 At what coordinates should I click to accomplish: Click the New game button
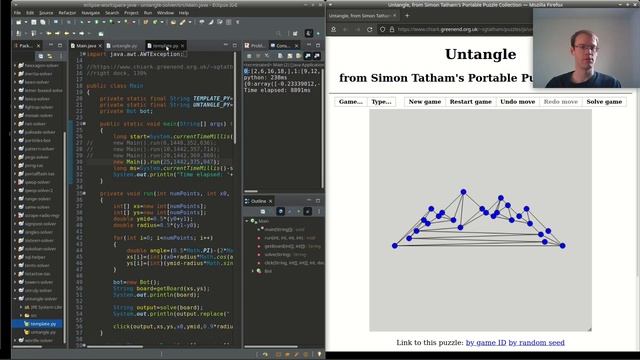(x=424, y=102)
